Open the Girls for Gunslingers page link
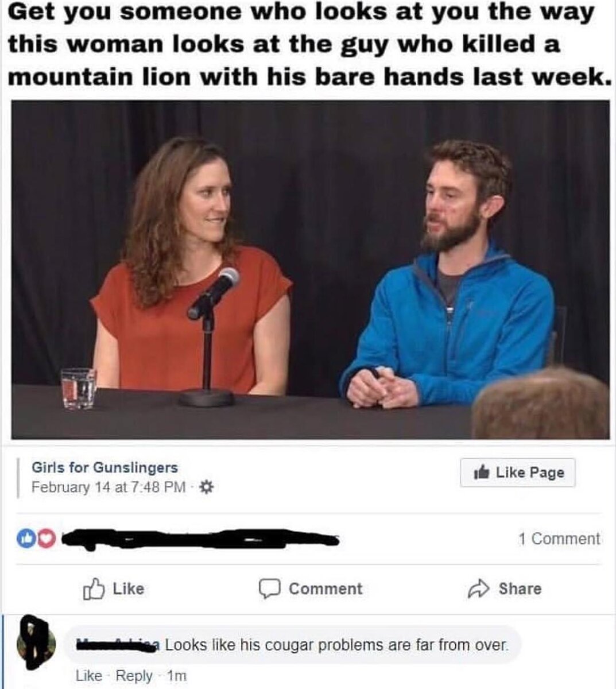The width and height of the screenshot is (616, 689). pyautogui.click(x=104, y=467)
